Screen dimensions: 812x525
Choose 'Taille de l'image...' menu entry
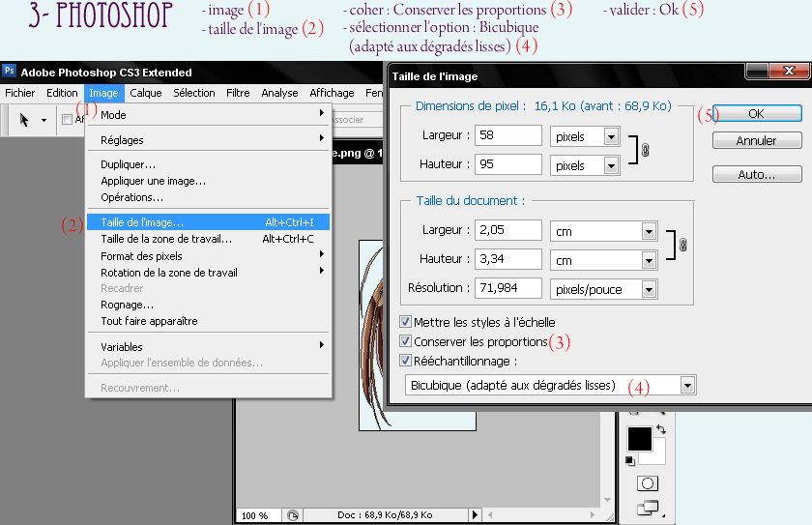click(142, 222)
